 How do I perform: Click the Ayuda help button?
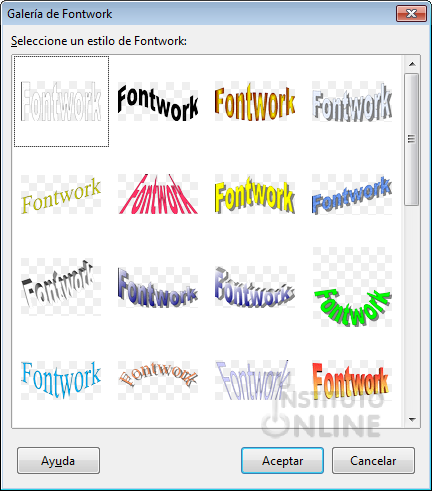point(58,461)
